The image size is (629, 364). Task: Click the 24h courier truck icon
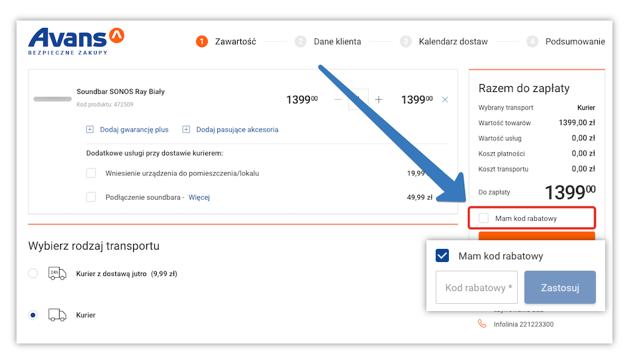point(57,273)
